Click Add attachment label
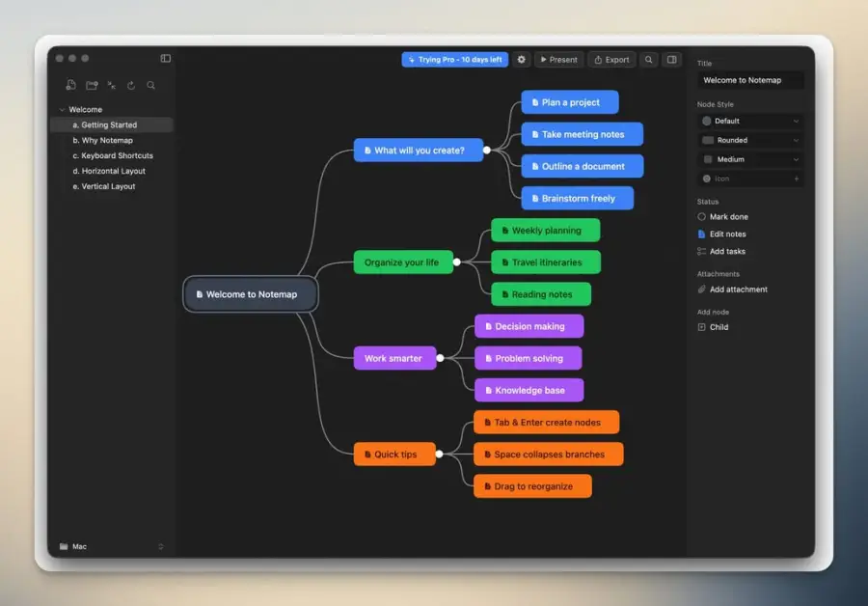The height and width of the screenshot is (606, 868). click(x=739, y=289)
